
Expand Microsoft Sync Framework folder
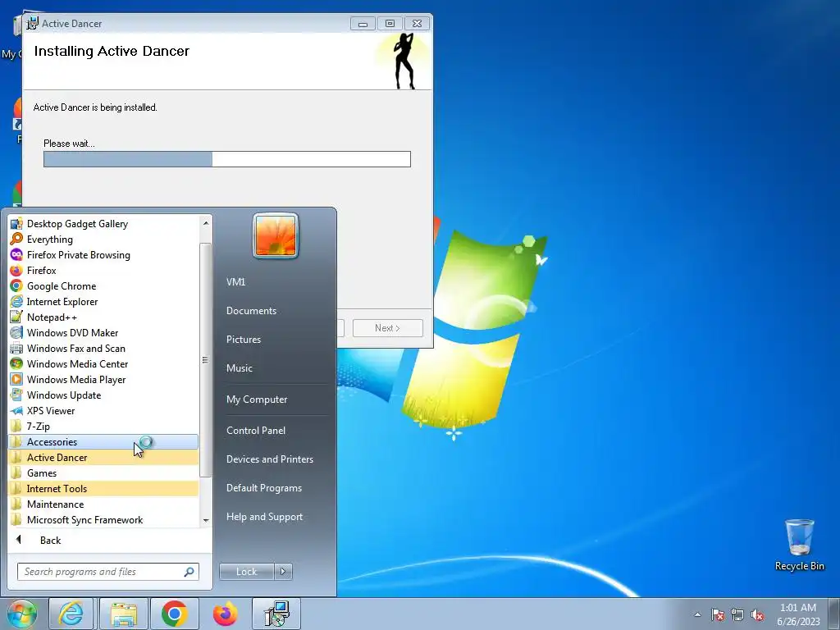[103, 519]
